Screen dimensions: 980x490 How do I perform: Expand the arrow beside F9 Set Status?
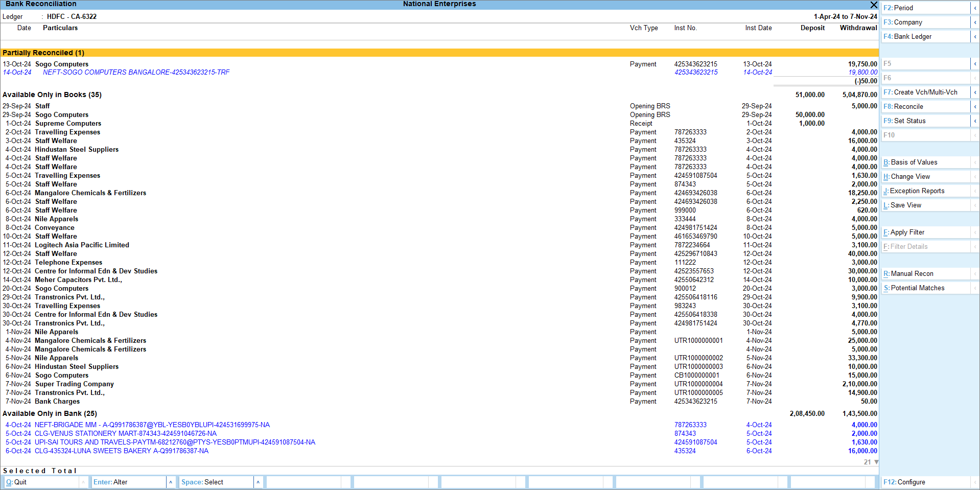tap(975, 121)
